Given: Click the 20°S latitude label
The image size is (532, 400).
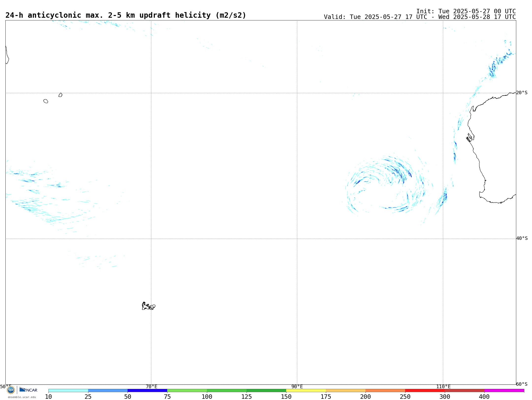Looking at the screenshot, I should [522, 93].
